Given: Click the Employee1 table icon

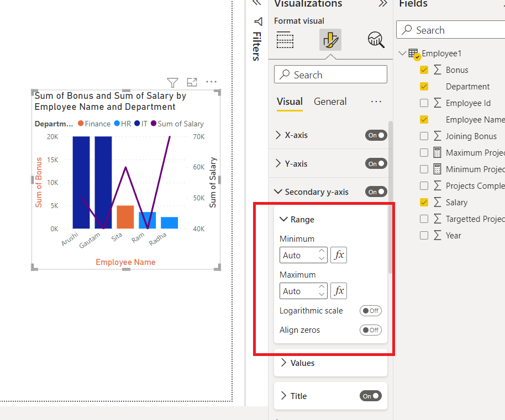Looking at the screenshot, I should (x=414, y=54).
